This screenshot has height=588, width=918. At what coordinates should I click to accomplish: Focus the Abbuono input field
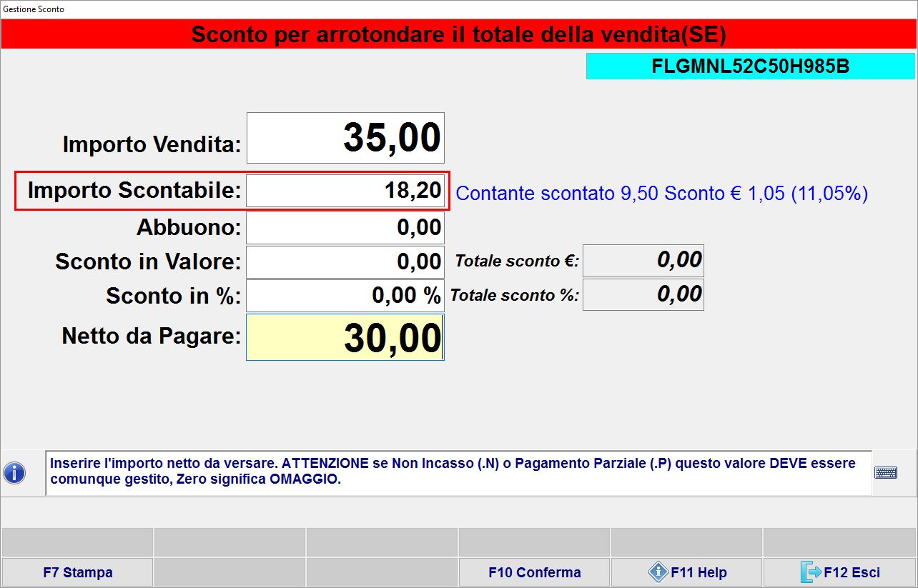(x=345, y=228)
